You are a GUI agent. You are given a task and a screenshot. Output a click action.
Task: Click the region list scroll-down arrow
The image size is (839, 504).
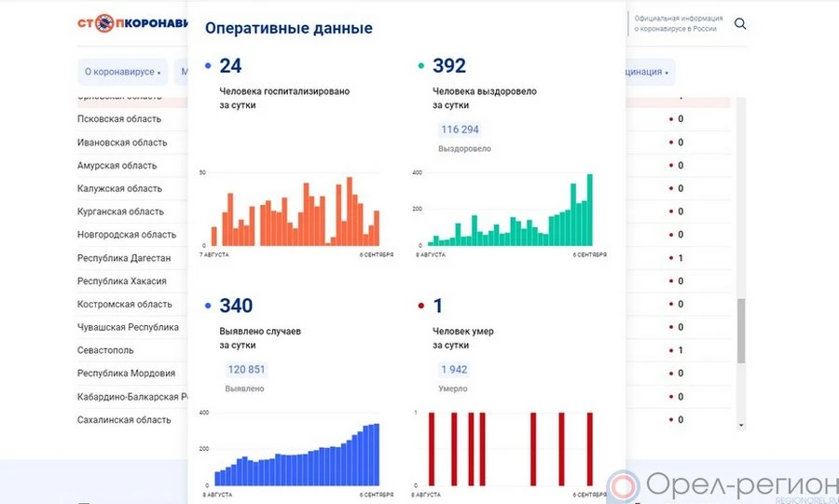tap(741, 425)
